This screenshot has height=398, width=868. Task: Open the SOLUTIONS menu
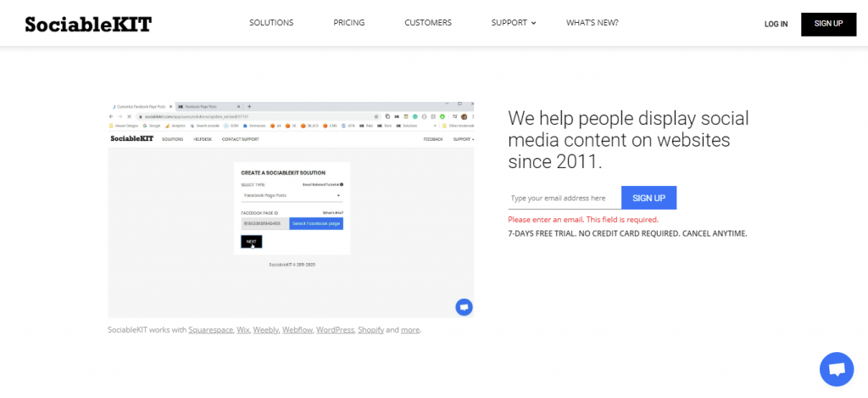[x=271, y=23]
